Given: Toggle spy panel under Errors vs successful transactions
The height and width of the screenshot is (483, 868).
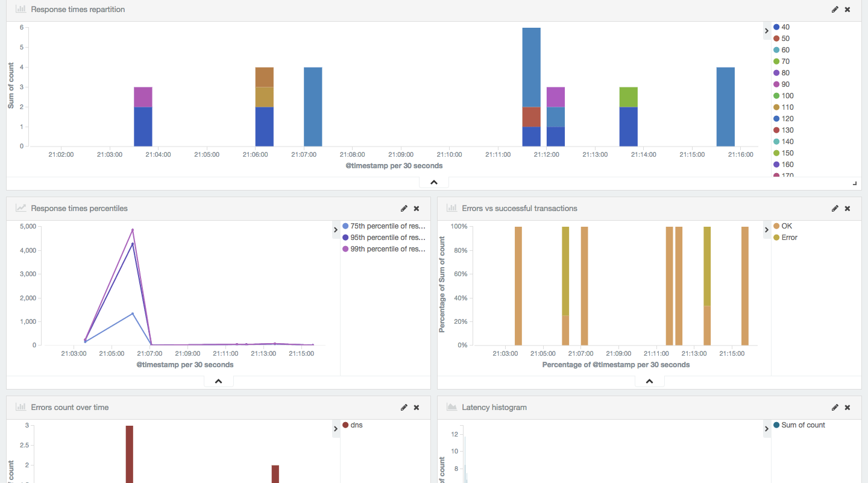Looking at the screenshot, I should pos(650,381).
